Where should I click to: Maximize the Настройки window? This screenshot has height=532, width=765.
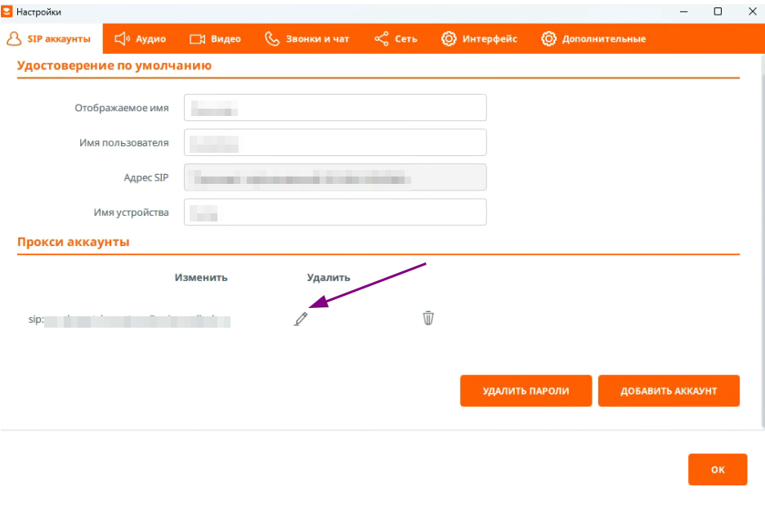click(718, 11)
